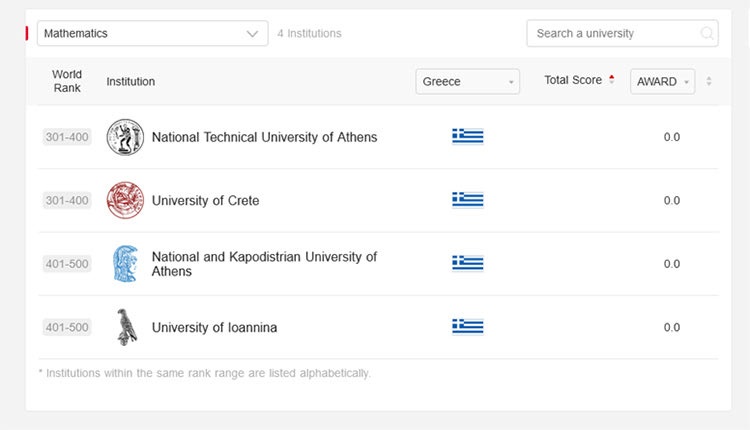Viewport: 750px width, 430px height.
Task: Click Greek flag in University of Crete row
Action: [x=468, y=199]
